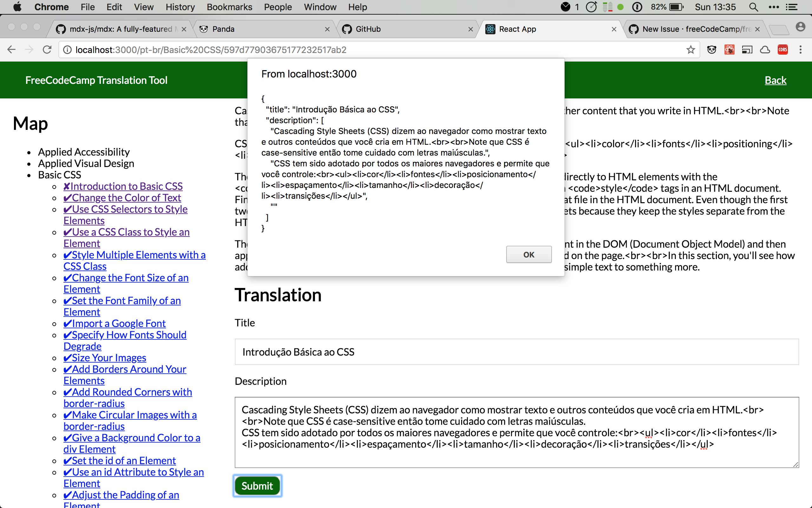Open Introduction to Basic CSS link
Image resolution: width=812 pixels, height=508 pixels.
click(x=123, y=186)
